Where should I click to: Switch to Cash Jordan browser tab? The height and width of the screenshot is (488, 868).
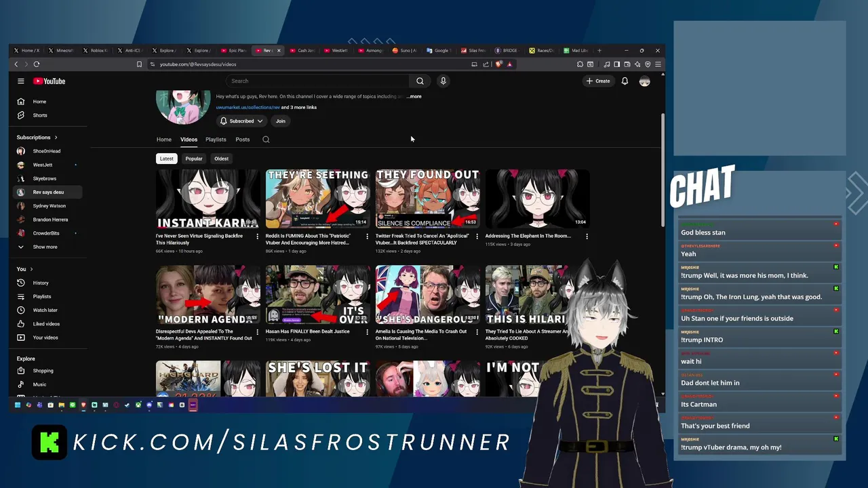(x=302, y=50)
